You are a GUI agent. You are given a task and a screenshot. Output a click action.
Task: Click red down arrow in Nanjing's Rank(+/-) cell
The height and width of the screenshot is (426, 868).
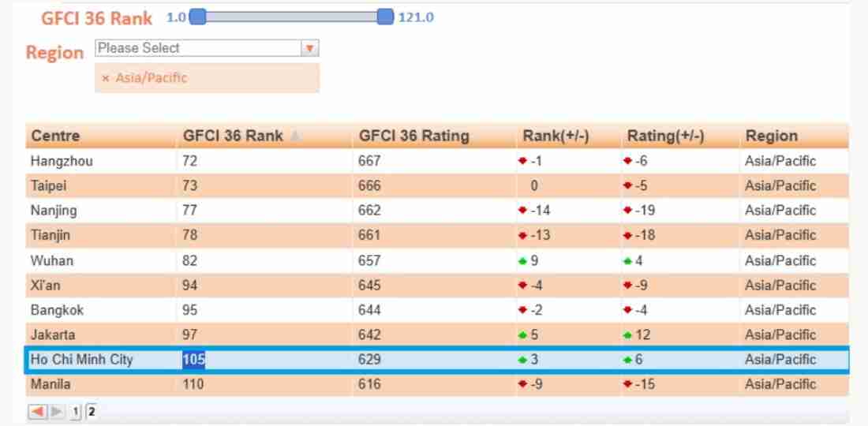click(x=522, y=211)
